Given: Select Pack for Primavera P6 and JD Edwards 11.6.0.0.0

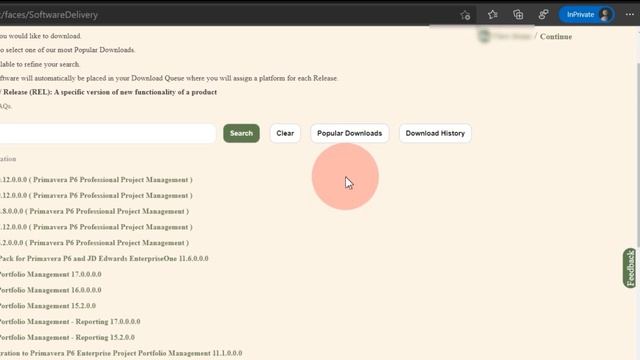Looking at the screenshot, I should coord(104,258).
